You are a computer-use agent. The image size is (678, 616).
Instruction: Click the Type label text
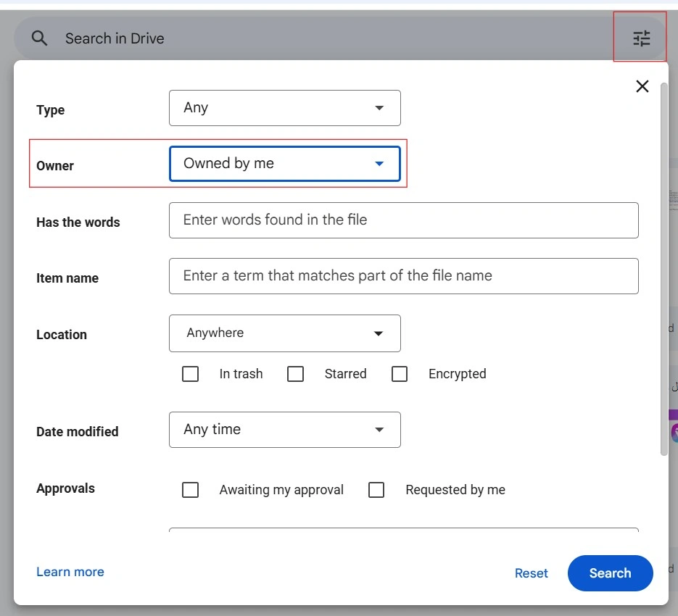(x=50, y=110)
